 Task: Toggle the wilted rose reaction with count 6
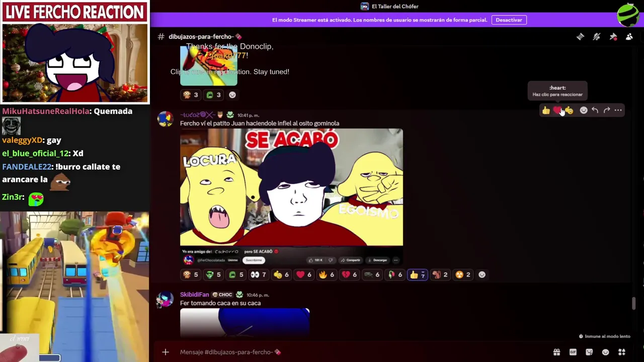[x=394, y=275]
